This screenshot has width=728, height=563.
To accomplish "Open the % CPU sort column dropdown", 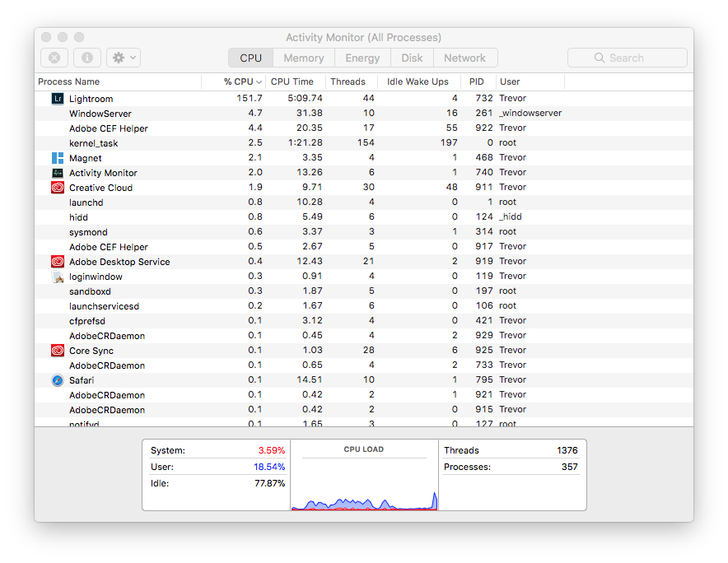I will 239,81.
